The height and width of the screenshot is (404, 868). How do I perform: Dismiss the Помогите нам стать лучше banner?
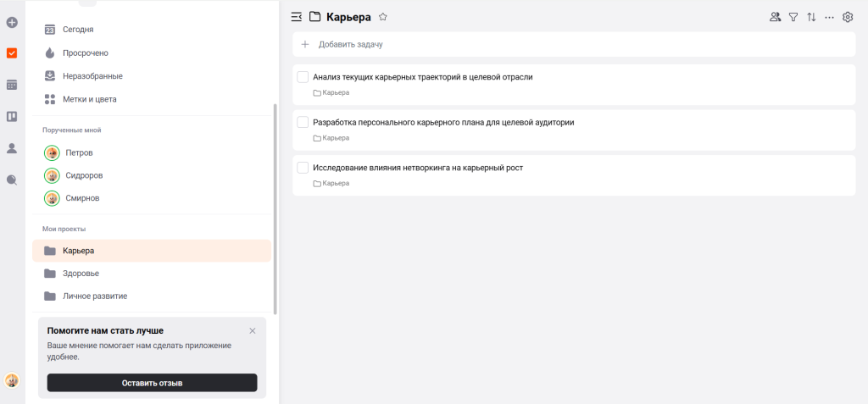coord(253,330)
